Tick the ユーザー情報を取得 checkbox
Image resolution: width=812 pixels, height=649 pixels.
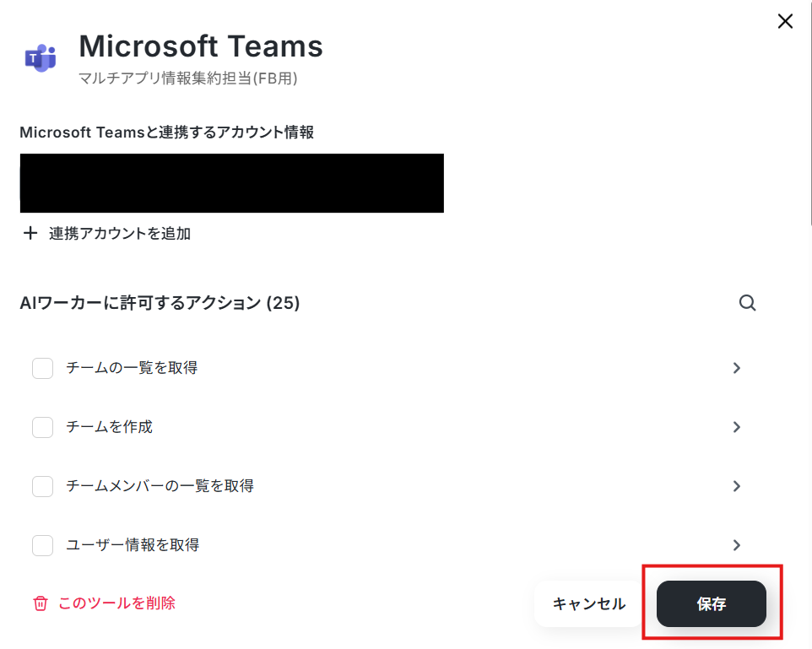click(42, 545)
